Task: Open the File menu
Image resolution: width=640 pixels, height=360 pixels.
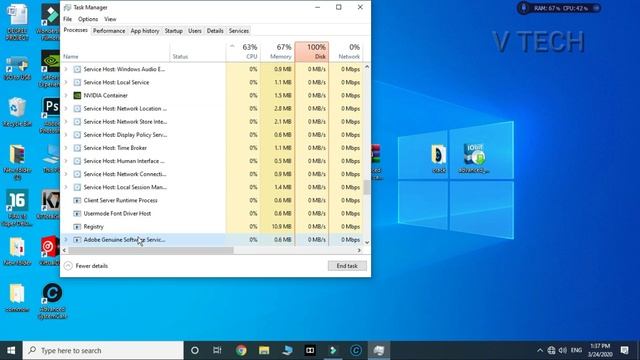Action: point(67,19)
